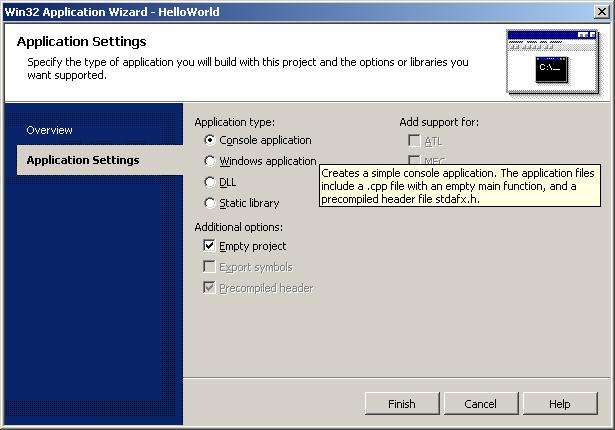This screenshot has height=430, width=615.
Task: Choose Windows application as the type
Action: click(209, 161)
